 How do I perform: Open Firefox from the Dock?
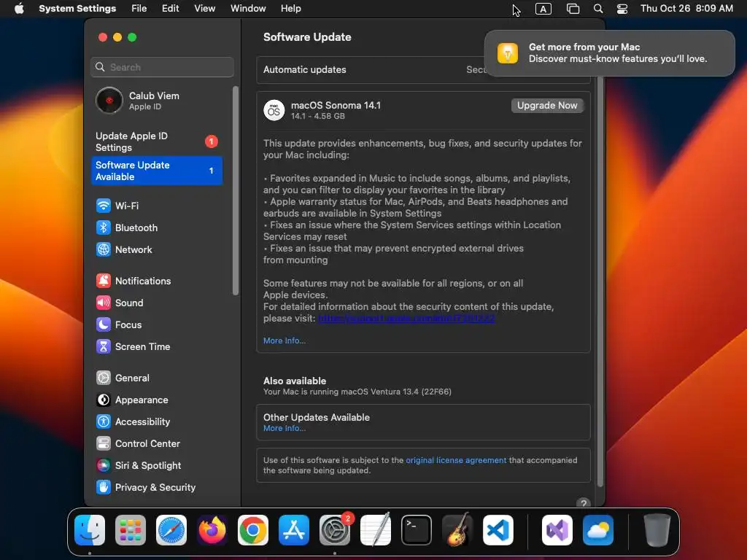(x=212, y=530)
